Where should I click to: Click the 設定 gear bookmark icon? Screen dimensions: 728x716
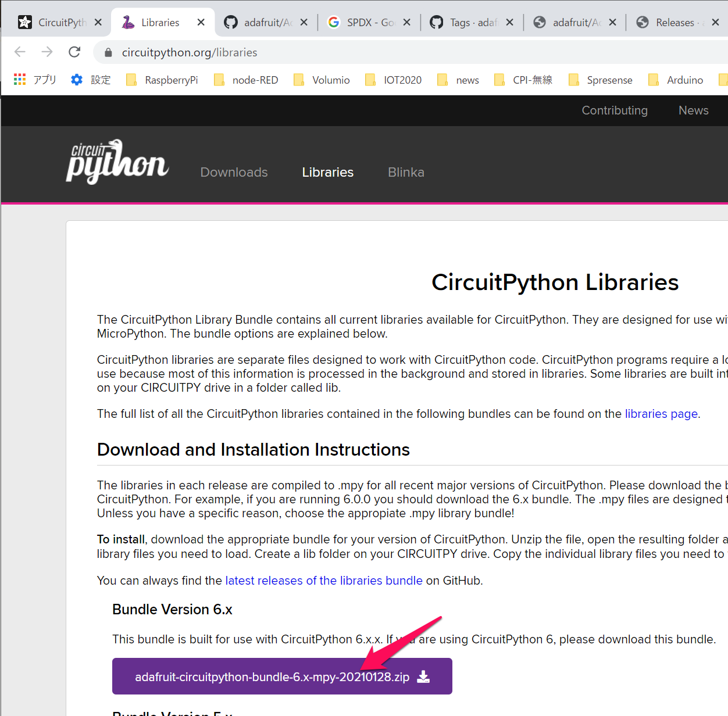coord(76,80)
